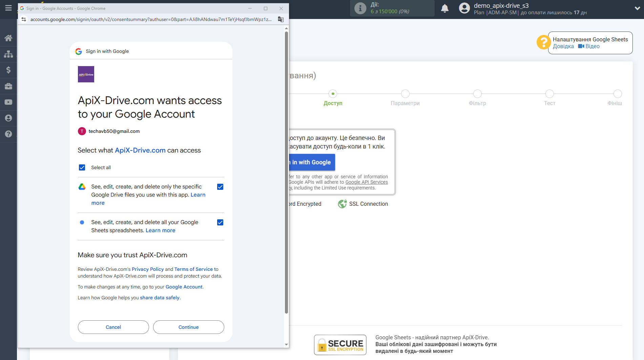Click the popup vertical scrollbar
Image resolution: width=644 pixels, height=360 pixels.
coord(286,169)
